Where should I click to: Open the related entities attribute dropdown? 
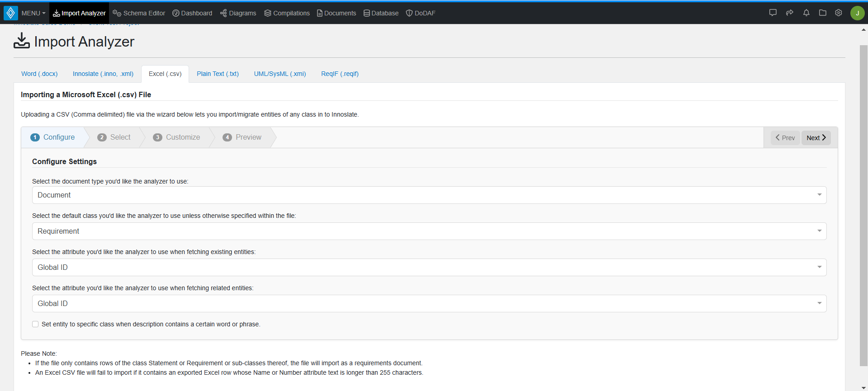coord(429,304)
